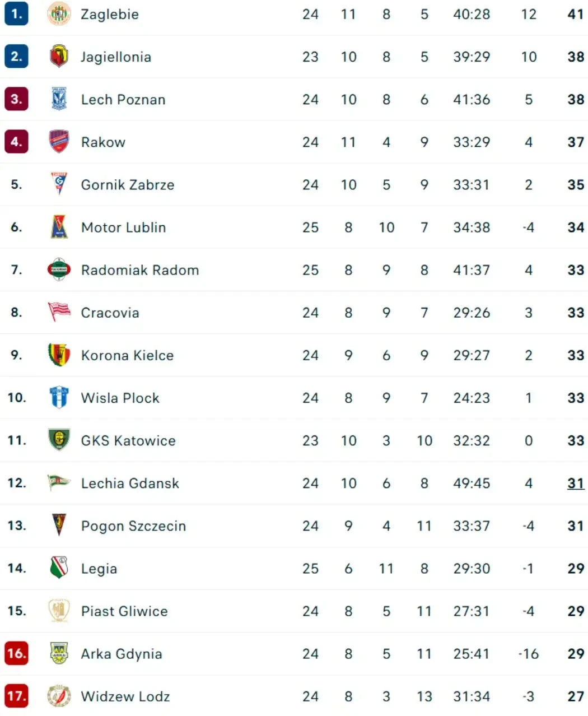588x716 pixels.
Task: Click the Widzew Lodz team name
Action: [125, 696]
